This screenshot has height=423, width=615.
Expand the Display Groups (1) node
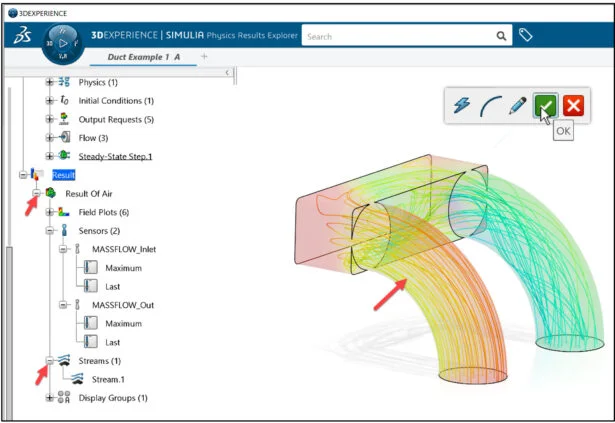click(x=49, y=398)
